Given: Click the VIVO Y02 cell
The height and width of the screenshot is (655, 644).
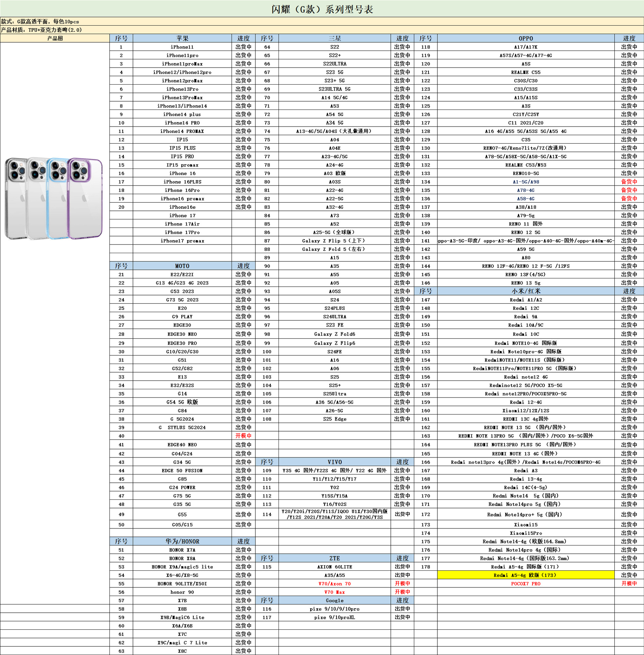Looking at the screenshot, I should (334, 487).
